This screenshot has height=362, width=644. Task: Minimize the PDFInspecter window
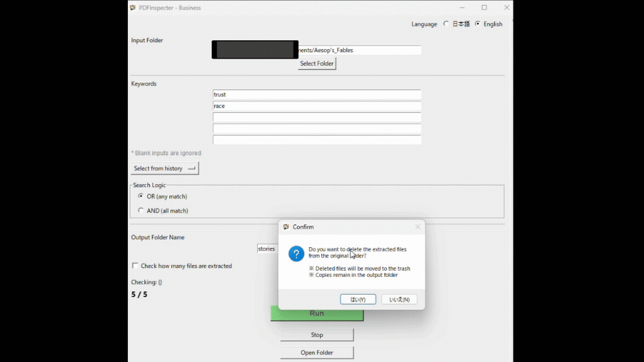pyautogui.click(x=462, y=8)
